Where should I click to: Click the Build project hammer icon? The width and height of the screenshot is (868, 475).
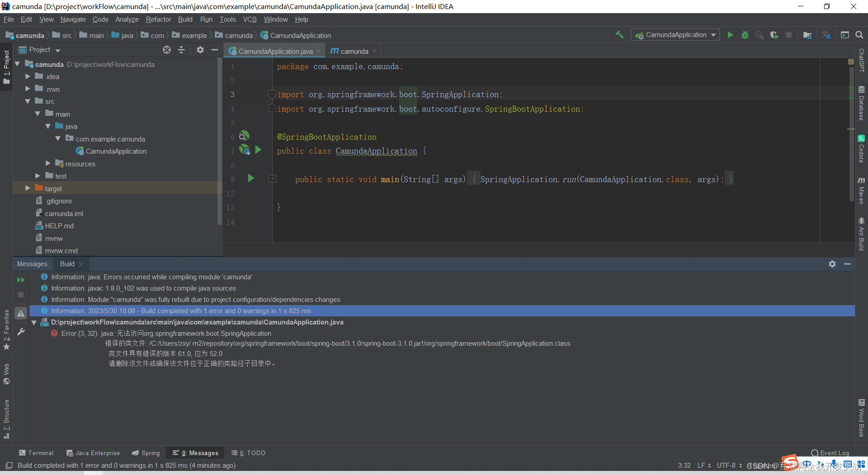point(619,35)
